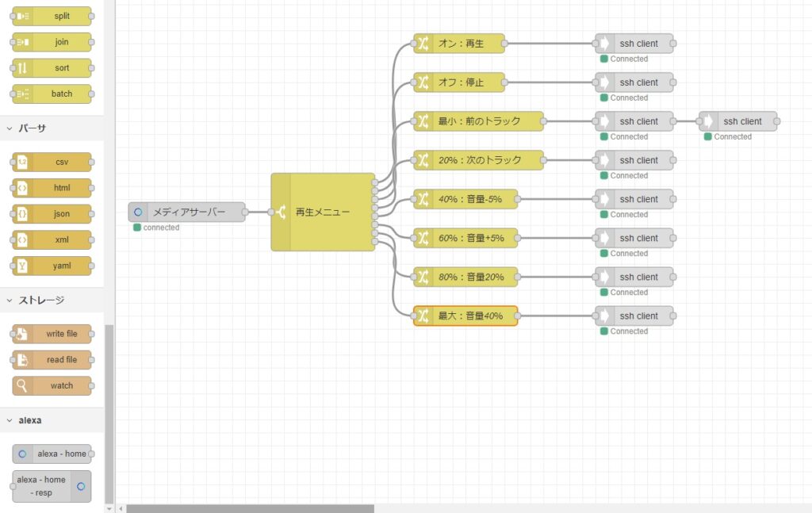Screen dimensions: 812x513
Task: Click the palette vertical scrollbar
Action: (x=109, y=414)
